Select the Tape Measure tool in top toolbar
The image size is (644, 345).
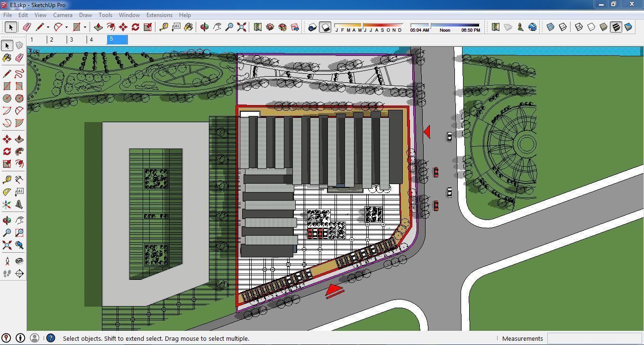coord(164,27)
